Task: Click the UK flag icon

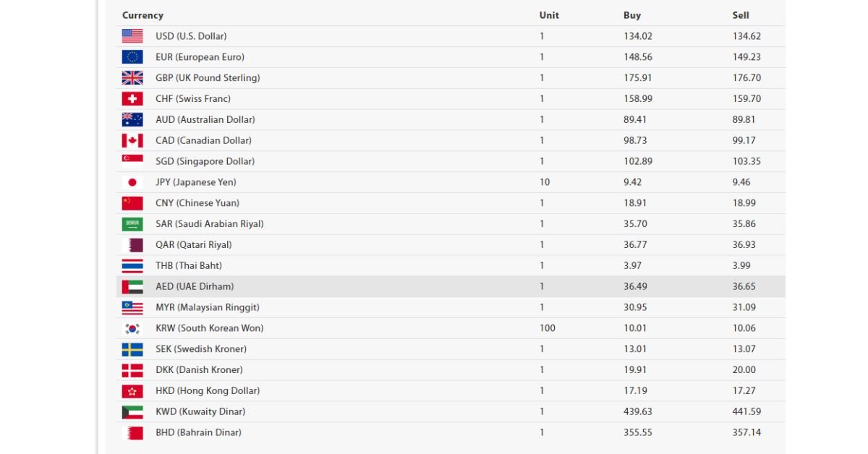Action: (132, 78)
